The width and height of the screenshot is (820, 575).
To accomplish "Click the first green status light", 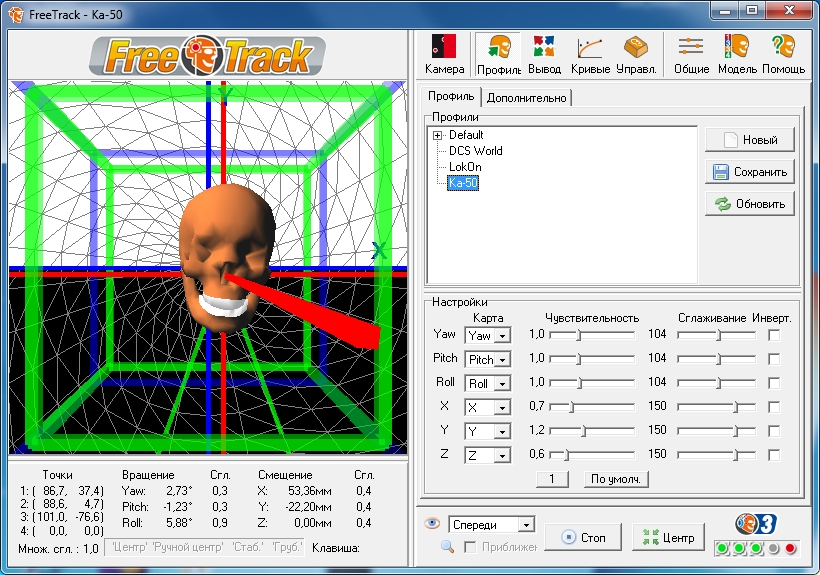I will coord(722,548).
